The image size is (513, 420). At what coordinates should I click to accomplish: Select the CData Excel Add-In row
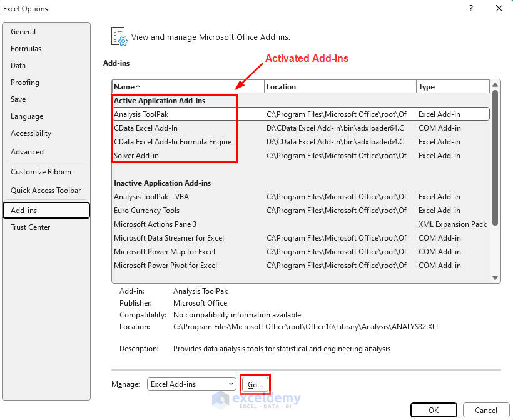pos(301,127)
